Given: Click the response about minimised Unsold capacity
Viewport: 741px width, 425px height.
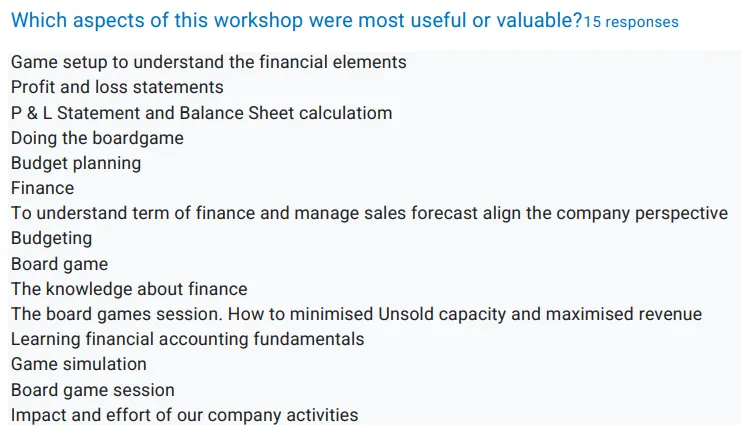Looking at the screenshot, I should 356,314.
